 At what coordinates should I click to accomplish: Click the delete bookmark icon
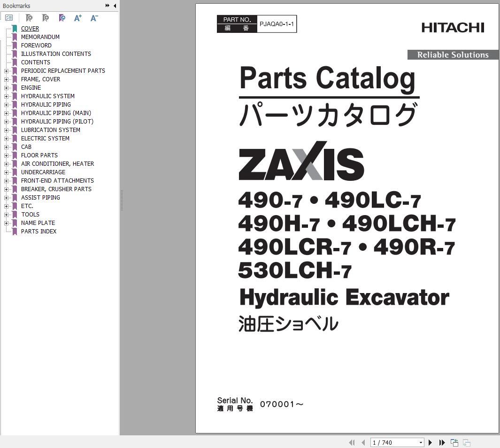click(x=29, y=18)
